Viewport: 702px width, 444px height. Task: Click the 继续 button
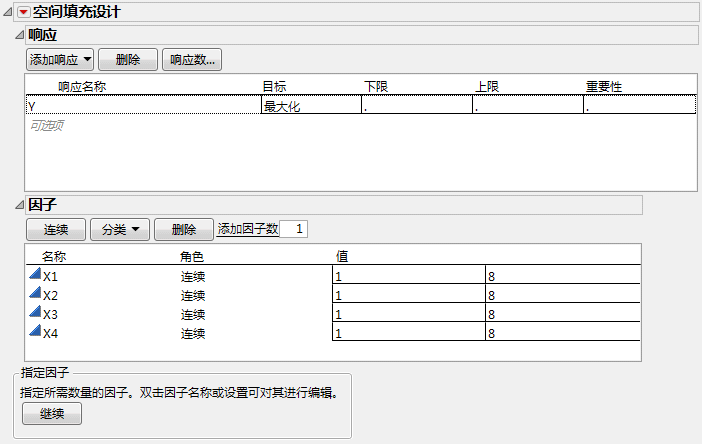click(52, 414)
